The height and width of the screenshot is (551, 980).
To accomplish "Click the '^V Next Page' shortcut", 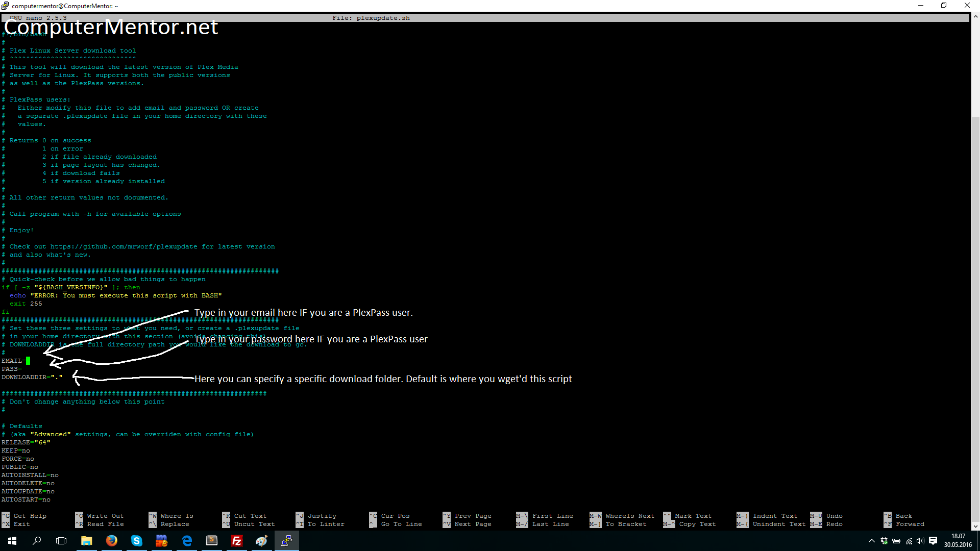I will click(x=467, y=524).
